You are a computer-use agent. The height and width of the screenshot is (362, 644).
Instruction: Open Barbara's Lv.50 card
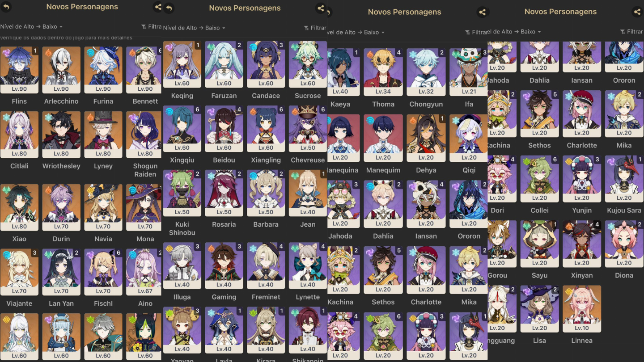266,193
